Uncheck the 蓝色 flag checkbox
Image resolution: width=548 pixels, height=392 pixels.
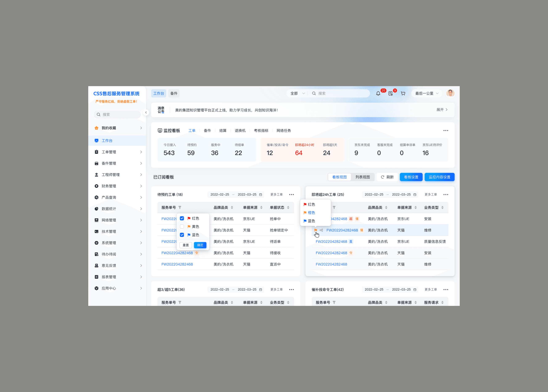click(182, 235)
